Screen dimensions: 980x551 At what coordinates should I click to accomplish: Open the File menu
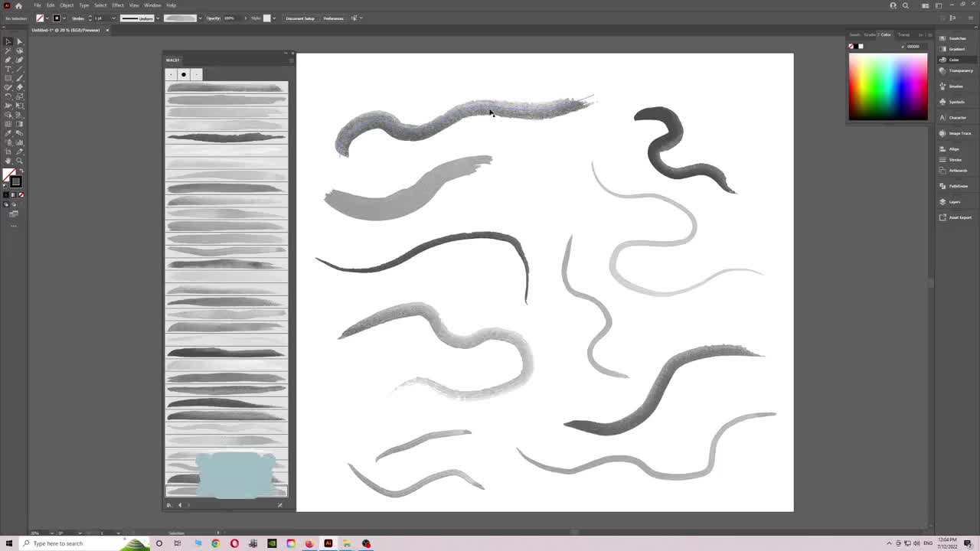click(37, 5)
